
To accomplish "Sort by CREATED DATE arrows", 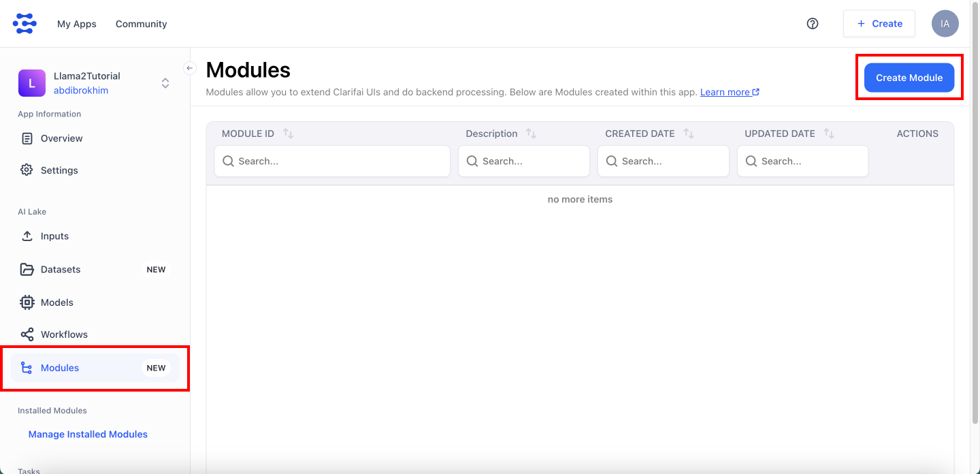I will coord(689,133).
